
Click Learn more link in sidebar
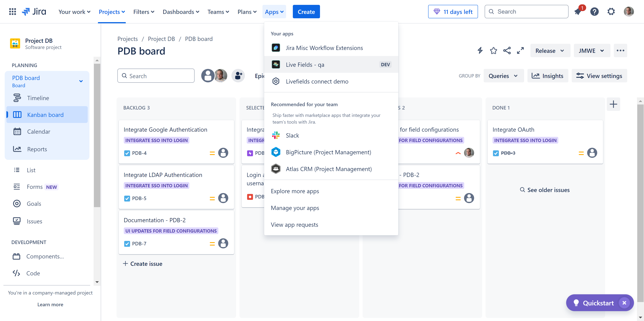point(50,305)
